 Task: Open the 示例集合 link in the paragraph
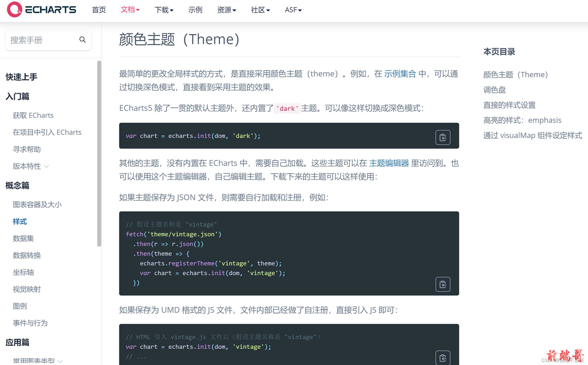click(400, 74)
